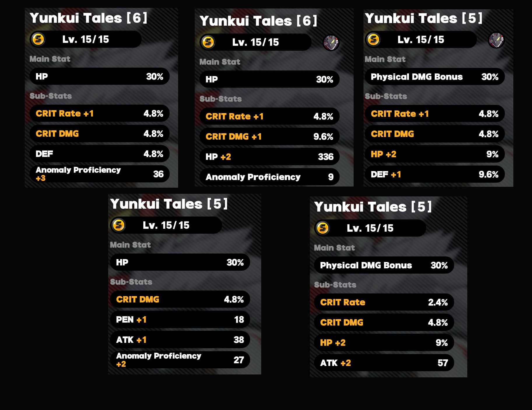The width and height of the screenshot is (532, 410).
Task: Click the HP +2 336 sub-stat row
Action: (x=269, y=156)
